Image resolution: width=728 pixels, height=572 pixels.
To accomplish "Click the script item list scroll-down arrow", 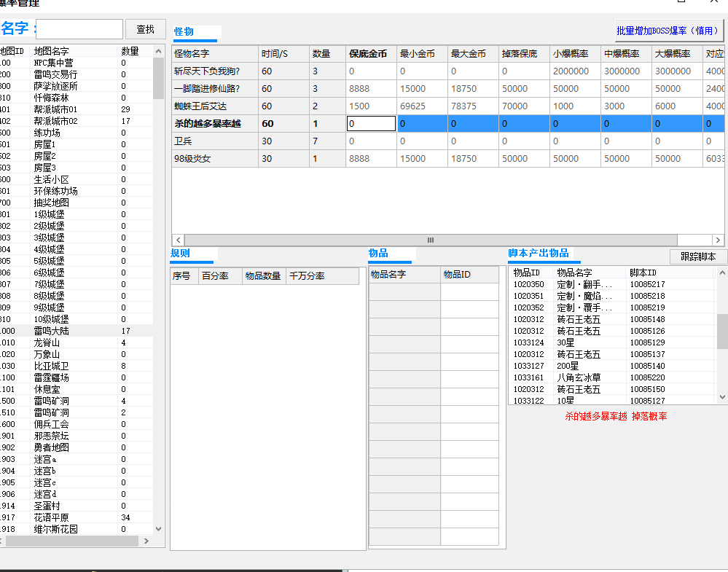I will point(722,398).
